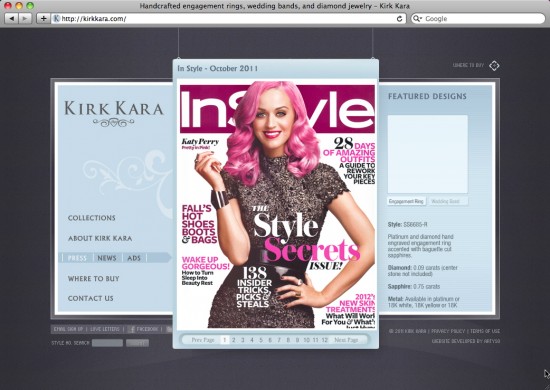The width and height of the screenshot is (550, 390).
Task: Jump to page 7 in the pager
Action: click(x=279, y=340)
